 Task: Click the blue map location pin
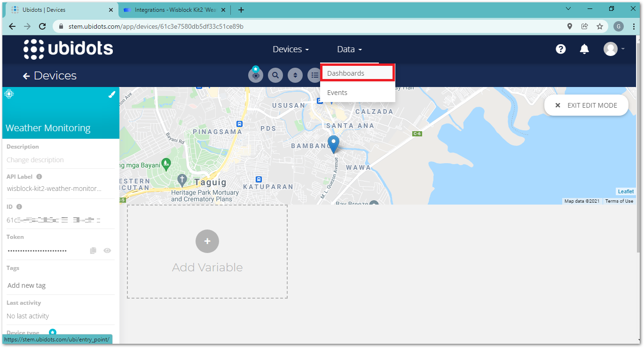pyautogui.click(x=333, y=143)
